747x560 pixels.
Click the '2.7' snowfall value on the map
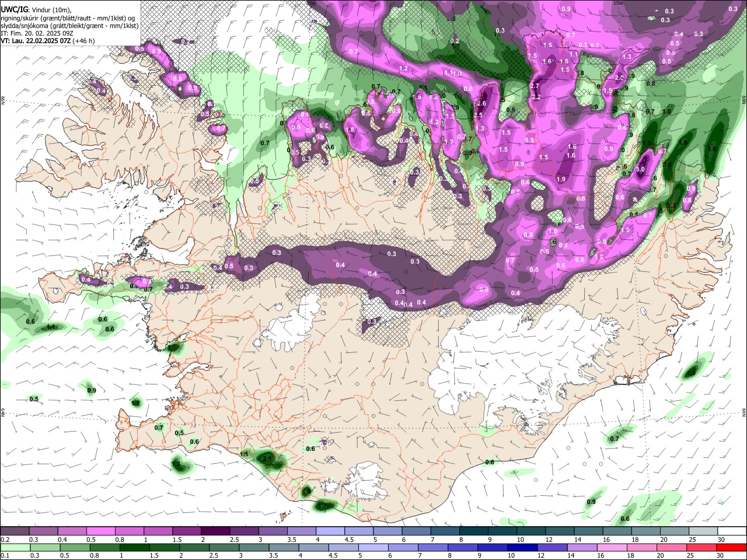click(535, 86)
